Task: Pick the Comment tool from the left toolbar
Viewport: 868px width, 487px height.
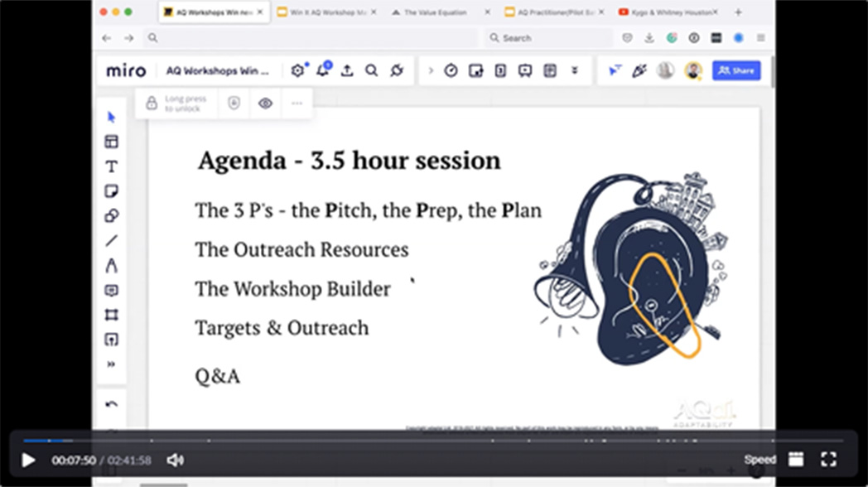Action: (x=111, y=288)
